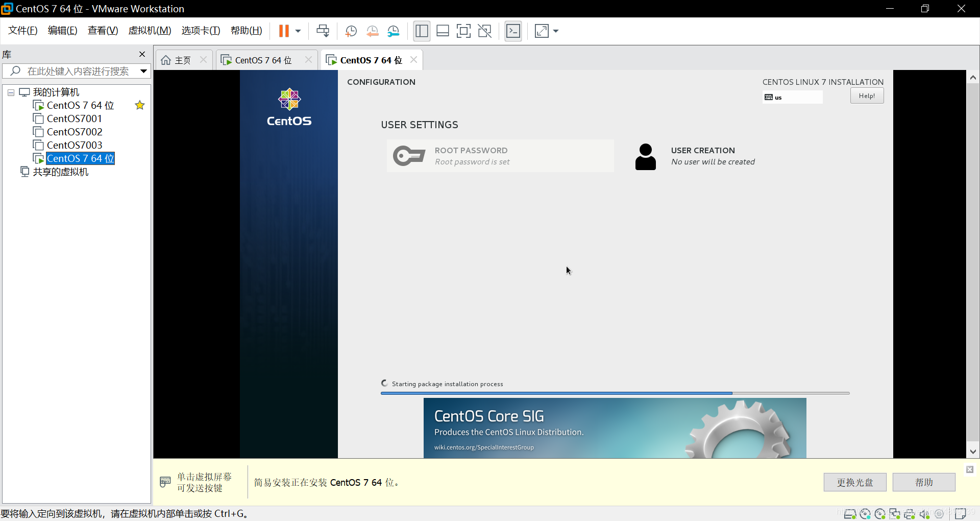Toggle favorite star for CentOS 7 64 位
Image resolution: width=980 pixels, height=521 pixels.
click(140, 105)
